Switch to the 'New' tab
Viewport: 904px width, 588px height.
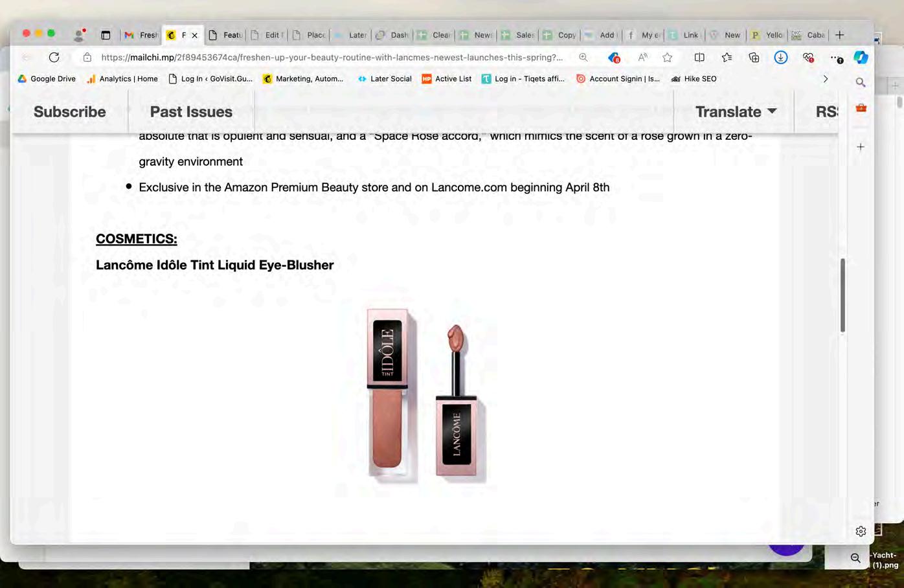click(726, 35)
